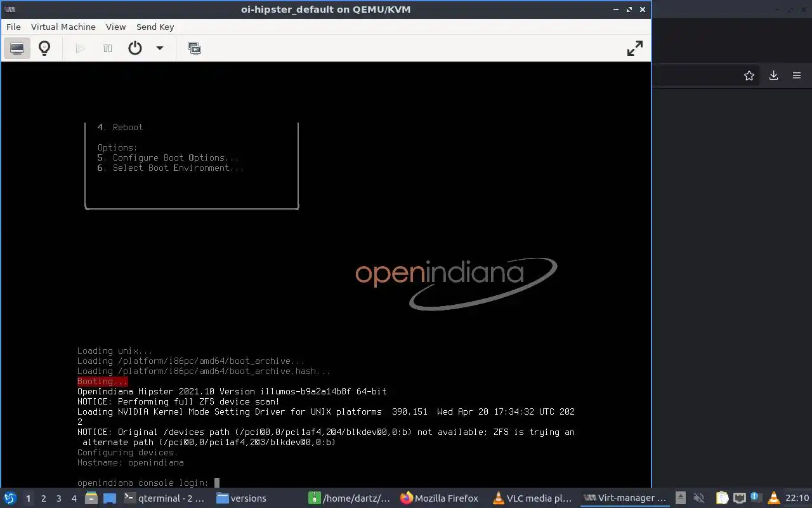The width and height of the screenshot is (812, 508).
Task: Show virtual hardware details lightbulb
Action: tap(44, 48)
